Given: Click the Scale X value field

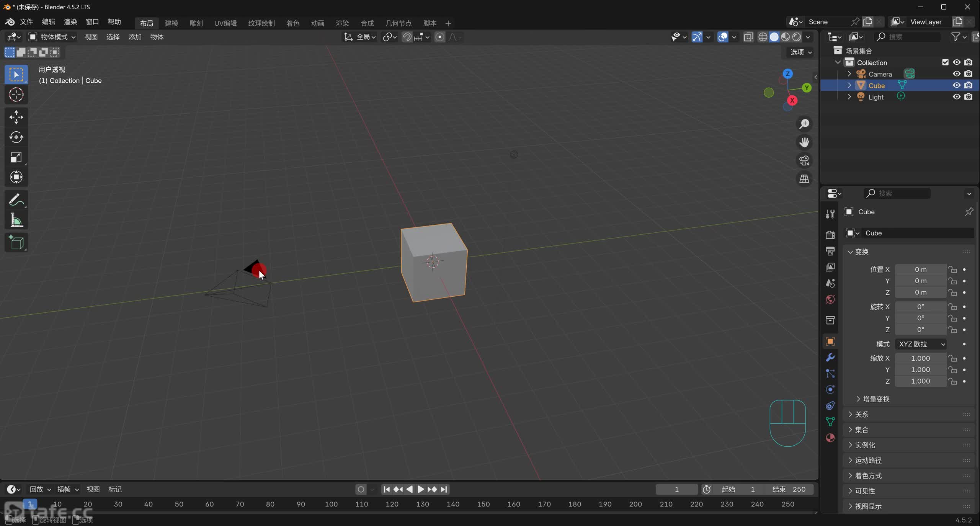Looking at the screenshot, I should click(920, 358).
